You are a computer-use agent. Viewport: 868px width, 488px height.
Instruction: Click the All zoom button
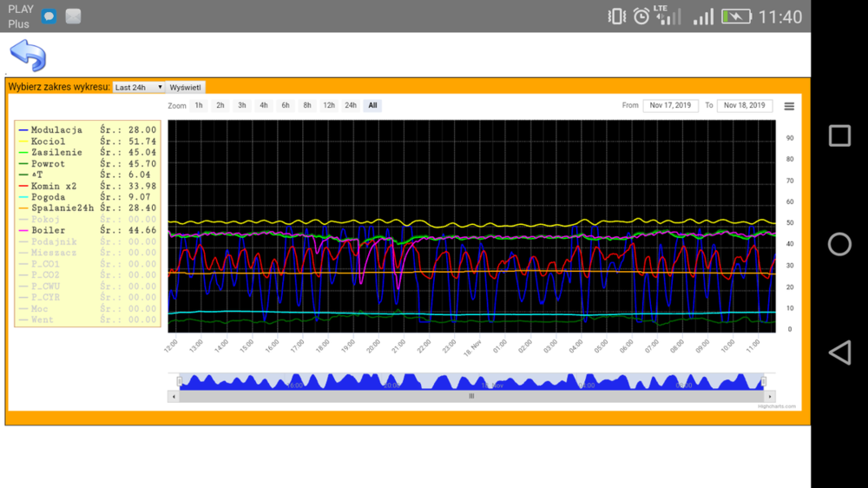point(372,106)
